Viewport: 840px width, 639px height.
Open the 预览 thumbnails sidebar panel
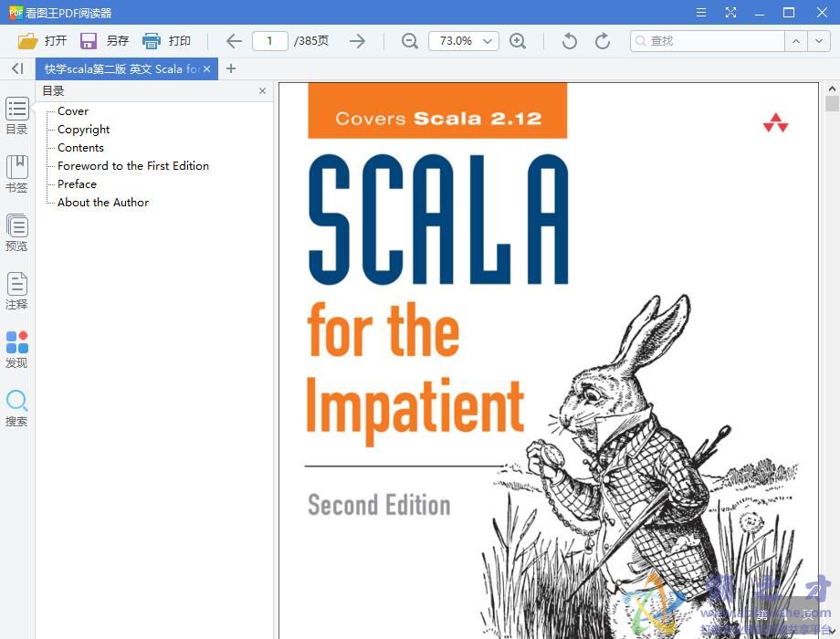coord(17,233)
